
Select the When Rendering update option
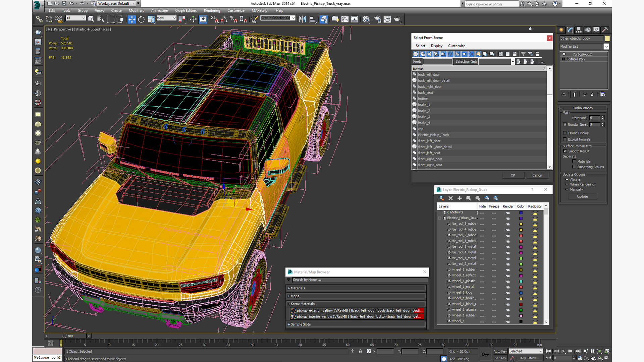[x=567, y=184]
